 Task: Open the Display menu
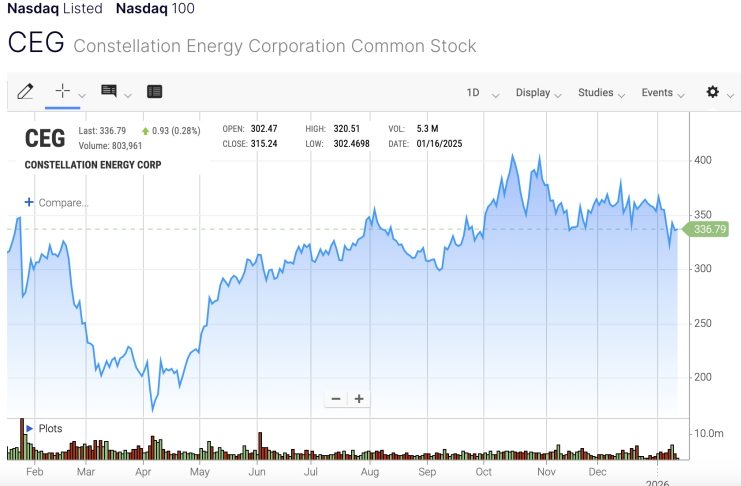(x=538, y=93)
